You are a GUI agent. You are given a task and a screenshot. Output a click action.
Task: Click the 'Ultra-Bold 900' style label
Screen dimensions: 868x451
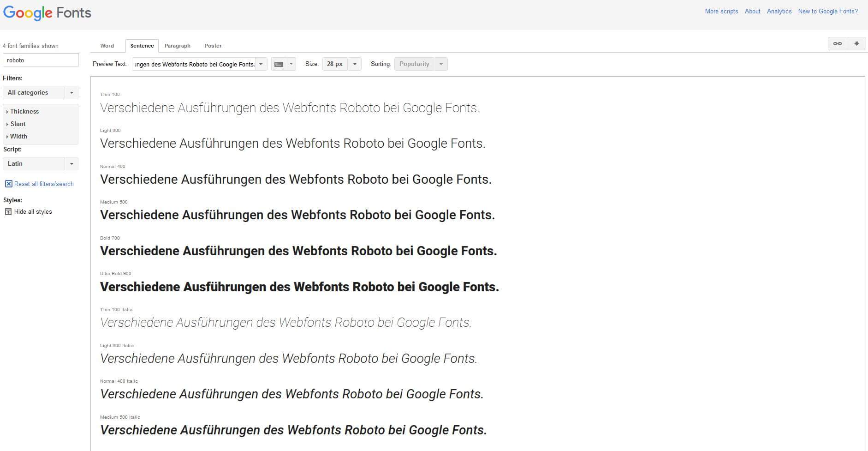tap(116, 274)
